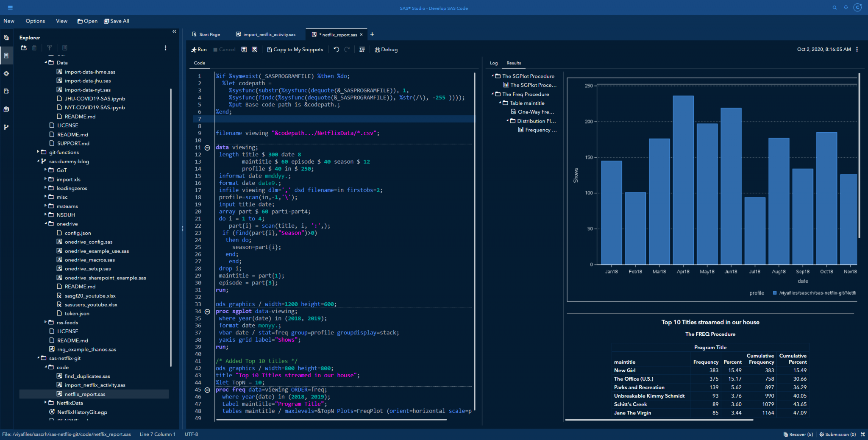Click the new folder icon in Explorer

point(24,48)
